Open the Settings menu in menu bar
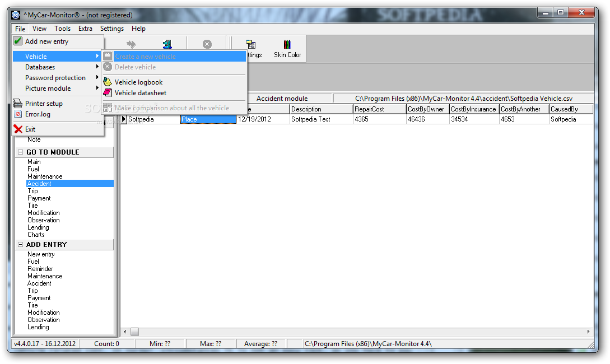 coord(111,29)
